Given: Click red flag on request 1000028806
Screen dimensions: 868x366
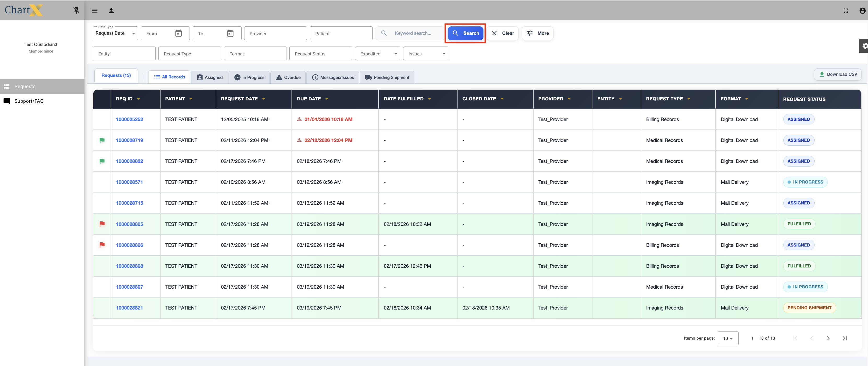Looking at the screenshot, I should point(102,245).
